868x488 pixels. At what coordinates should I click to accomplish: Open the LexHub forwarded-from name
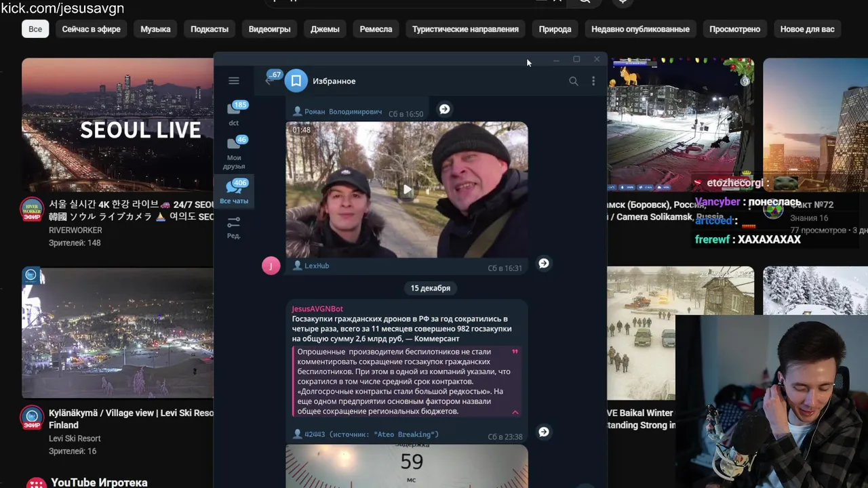click(x=317, y=266)
